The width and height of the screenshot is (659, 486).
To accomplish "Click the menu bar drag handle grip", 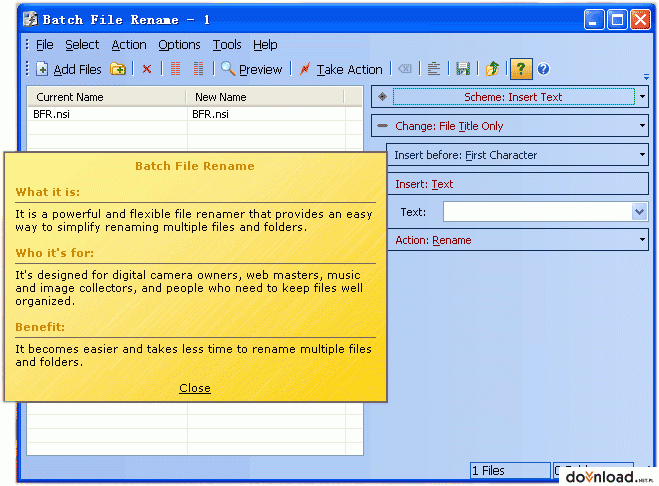I will (x=27, y=45).
